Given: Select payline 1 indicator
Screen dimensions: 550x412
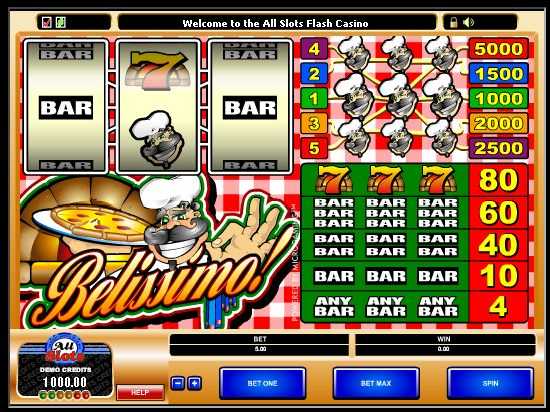Looking at the screenshot, I should coord(314,99).
